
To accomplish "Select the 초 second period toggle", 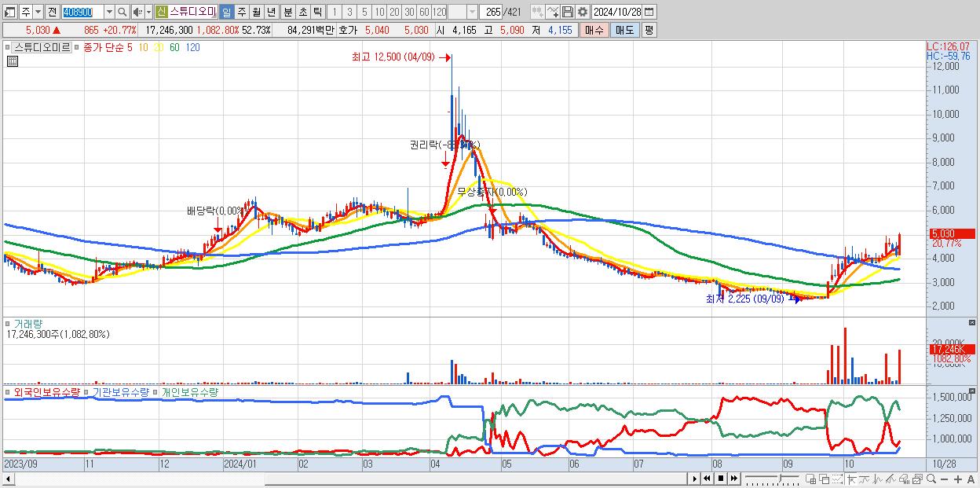I will pyautogui.click(x=302, y=12).
